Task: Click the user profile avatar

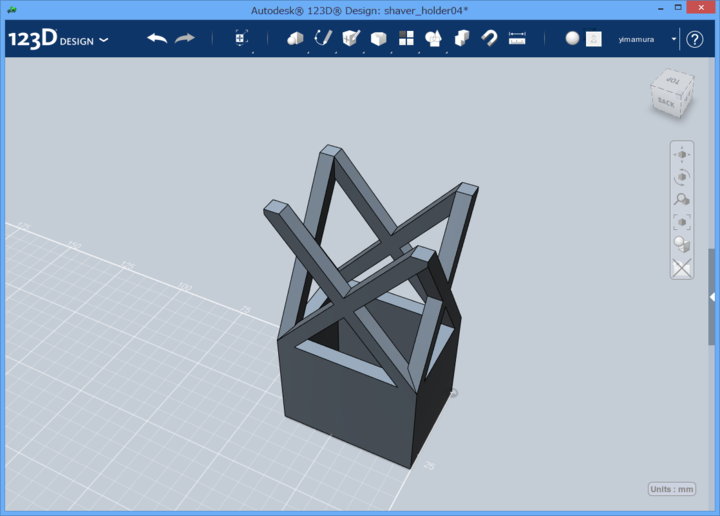Action: point(594,39)
